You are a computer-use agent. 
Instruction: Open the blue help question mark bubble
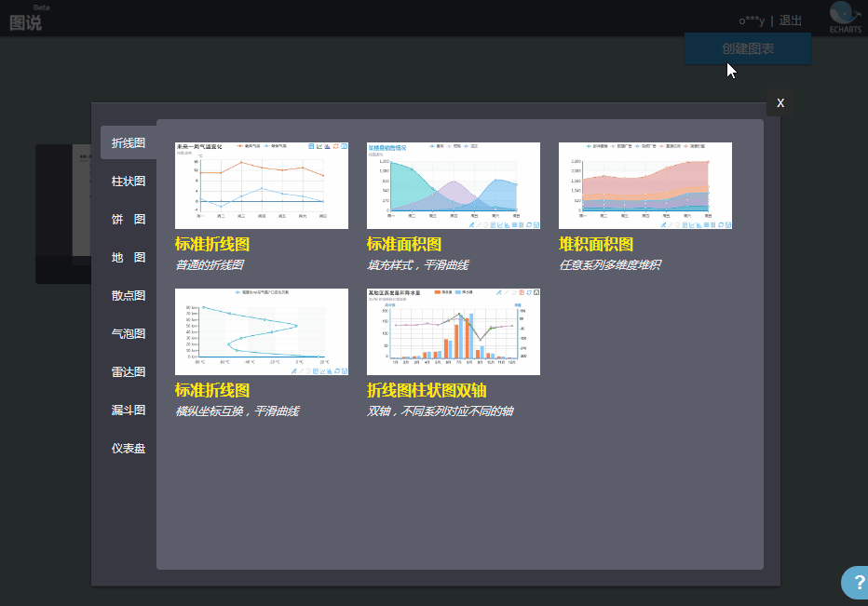point(855,582)
